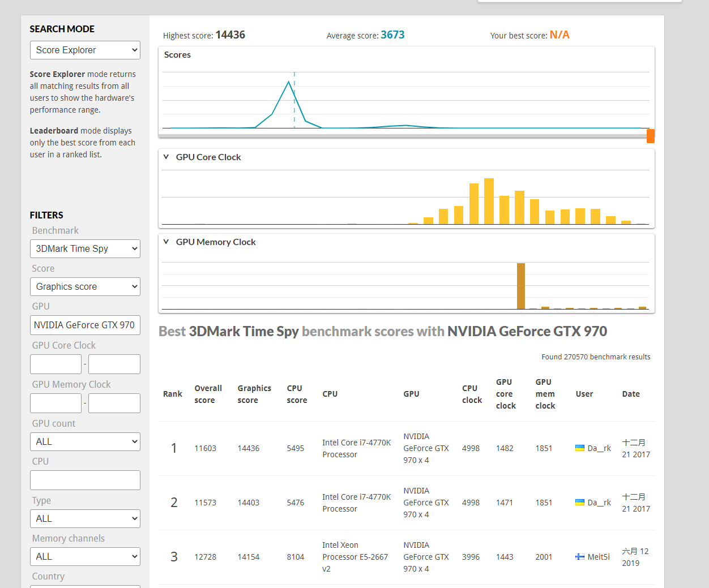Image resolution: width=709 pixels, height=588 pixels.
Task: Click the orange score range slider handle
Action: (651, 136)
